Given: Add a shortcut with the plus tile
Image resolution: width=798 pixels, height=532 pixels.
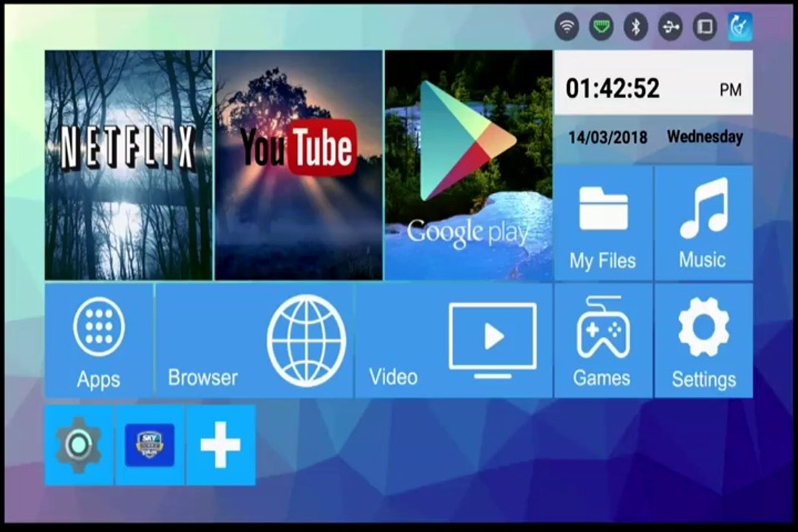Looking at the screenshot, I should (220, 445).
